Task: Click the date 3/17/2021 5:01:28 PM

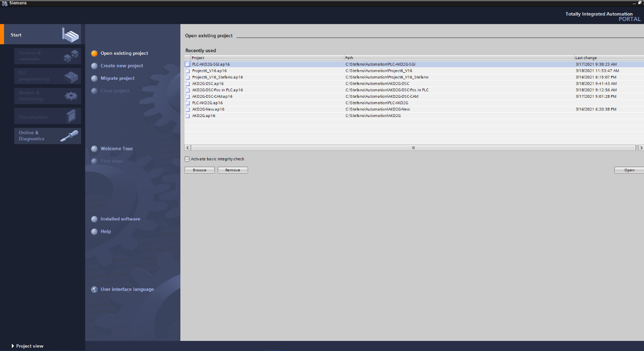Action: (596, 96)
